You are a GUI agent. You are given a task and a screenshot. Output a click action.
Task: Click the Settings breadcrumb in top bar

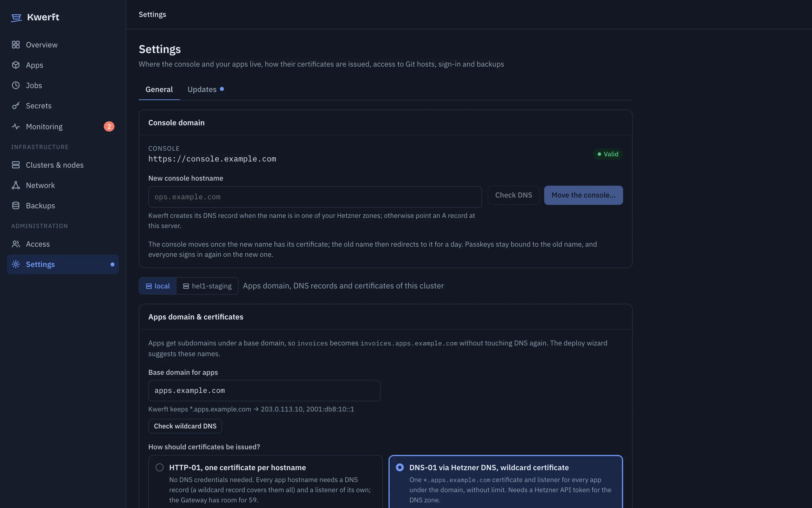pos(152,14)
